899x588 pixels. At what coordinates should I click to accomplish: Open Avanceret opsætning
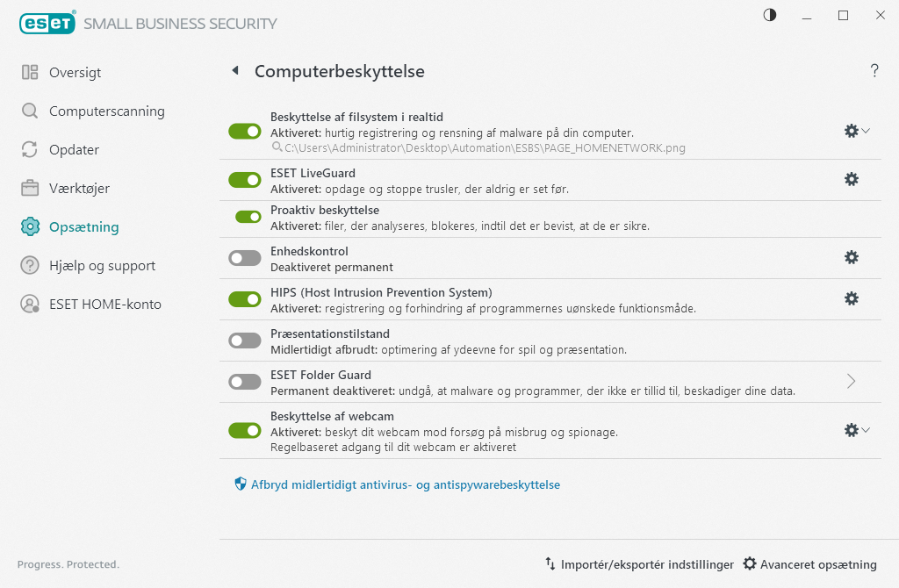click(x=809, y=564)
